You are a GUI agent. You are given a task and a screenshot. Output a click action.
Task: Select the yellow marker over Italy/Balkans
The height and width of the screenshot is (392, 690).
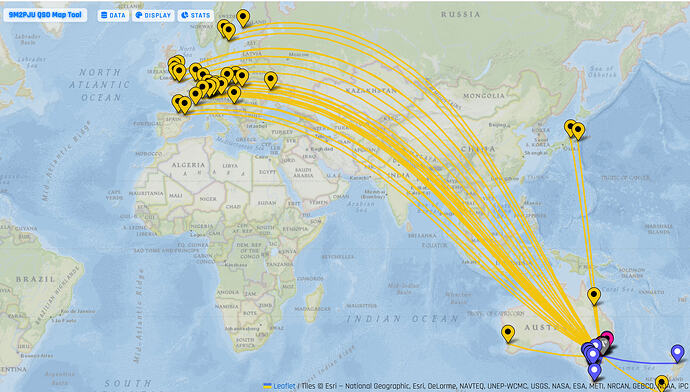pyautogui.click(x=234, y=94)
